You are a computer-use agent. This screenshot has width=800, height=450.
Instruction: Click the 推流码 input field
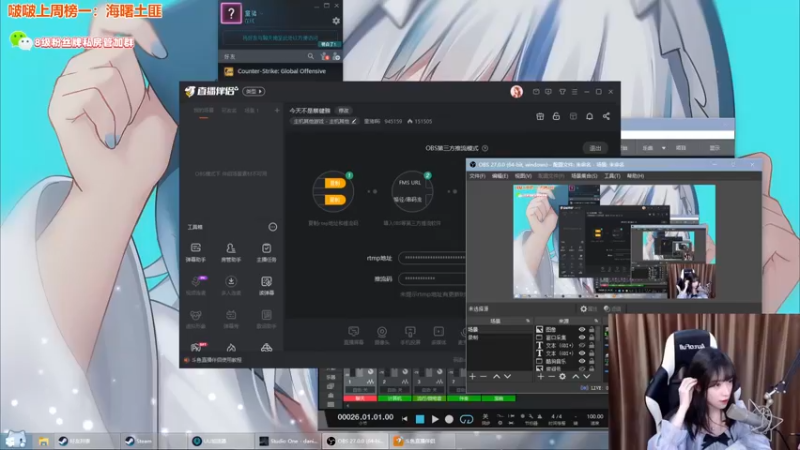click(433, 279)
